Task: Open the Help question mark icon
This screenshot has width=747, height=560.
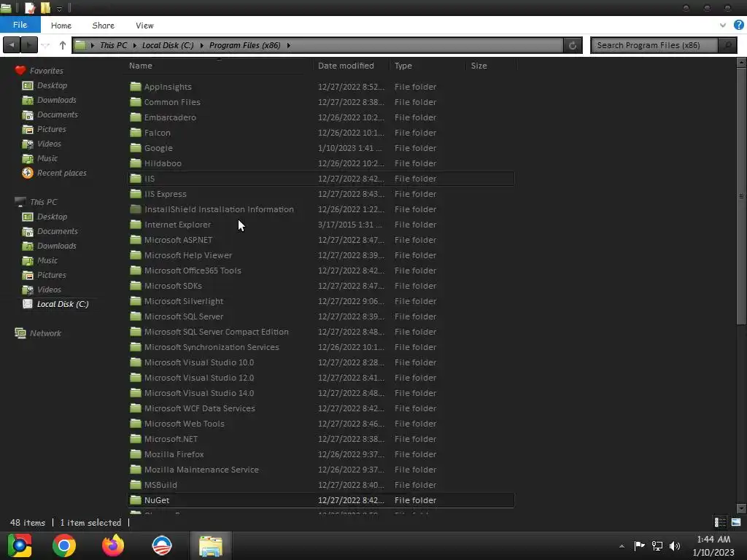Action: (739, 26)
